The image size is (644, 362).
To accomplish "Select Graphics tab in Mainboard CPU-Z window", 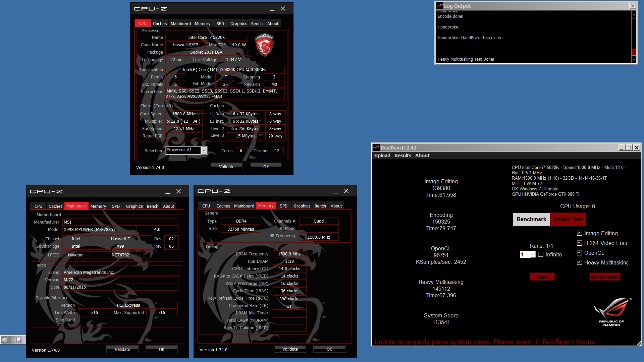I will point(134,206).
